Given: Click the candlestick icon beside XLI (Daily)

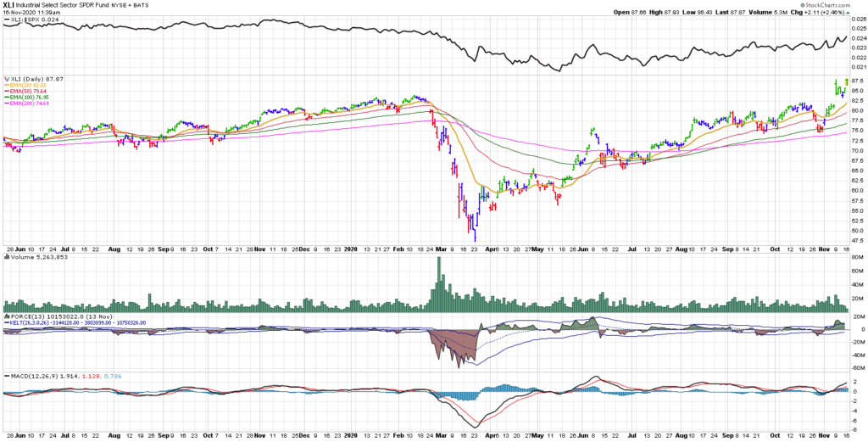Looking at the screenshot, I should point(6,79).
